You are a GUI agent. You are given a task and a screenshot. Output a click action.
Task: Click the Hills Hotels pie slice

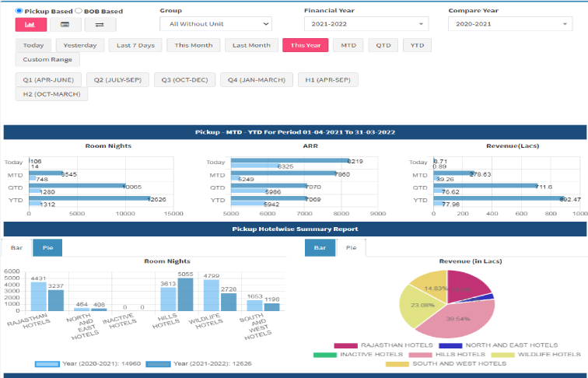pyautogui.click(x=460, y=317)
